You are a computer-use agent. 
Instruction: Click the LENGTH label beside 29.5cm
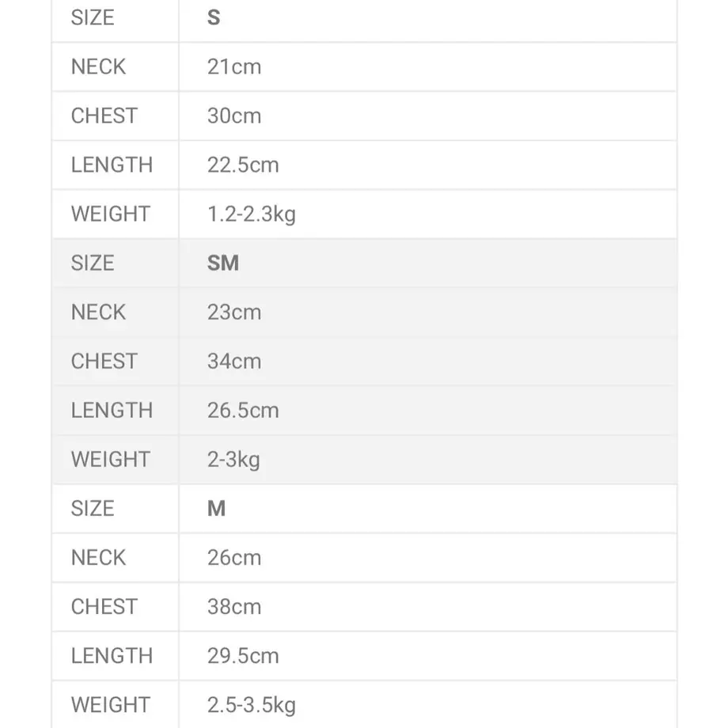pyautogui.click(x=112, y=656)
